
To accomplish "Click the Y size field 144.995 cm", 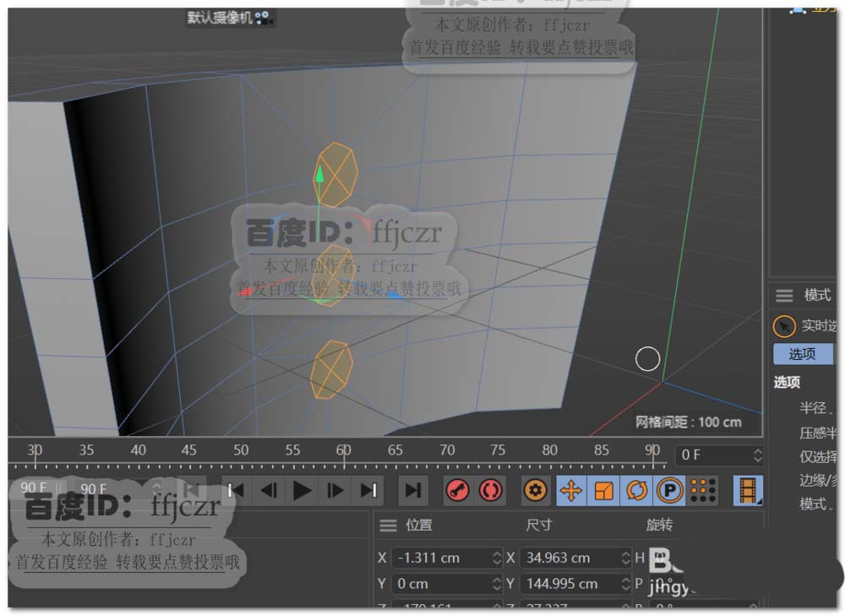I will click(x=570, y=584).
